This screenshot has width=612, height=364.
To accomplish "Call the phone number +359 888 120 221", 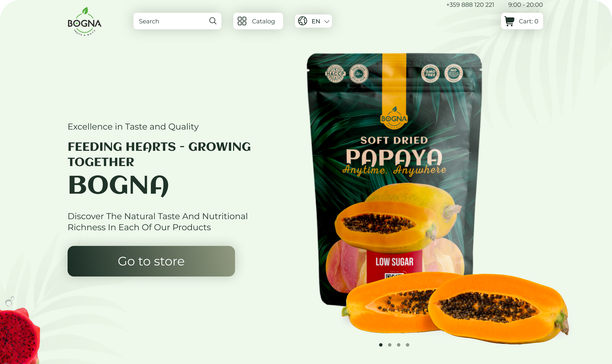I will 470,5.
